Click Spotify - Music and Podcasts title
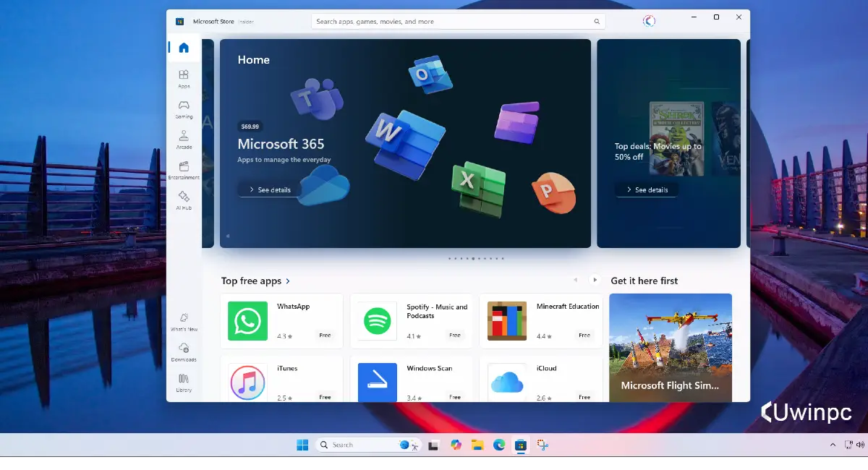Viewport: 868px width, 470px height. click(x=437, y=312)
